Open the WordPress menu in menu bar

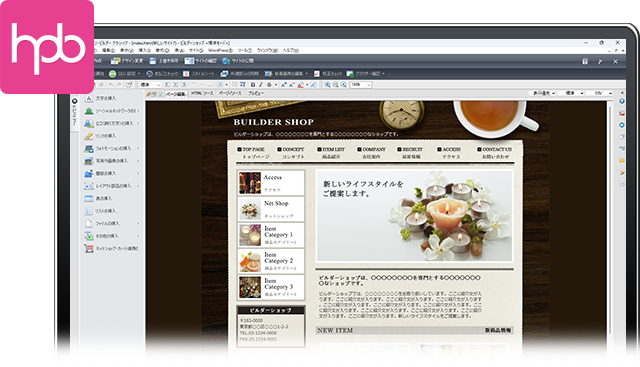pyautogui.click(x=220, y=50)
